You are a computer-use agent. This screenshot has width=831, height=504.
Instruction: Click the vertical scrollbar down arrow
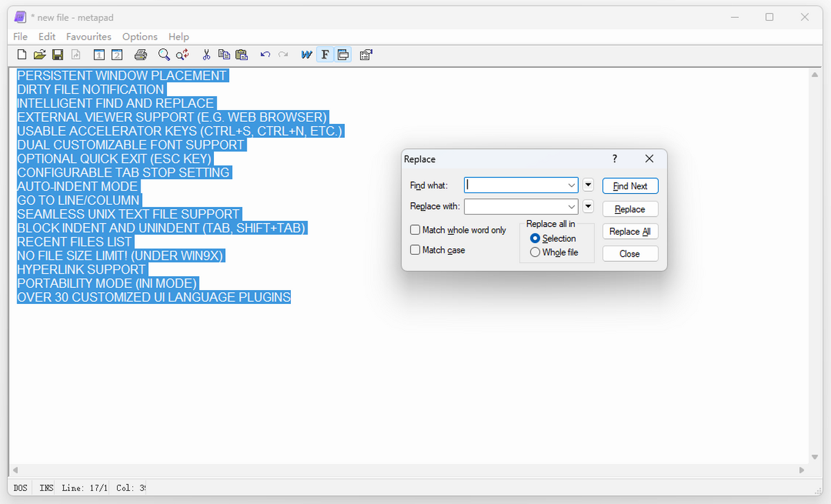[814, 457]
